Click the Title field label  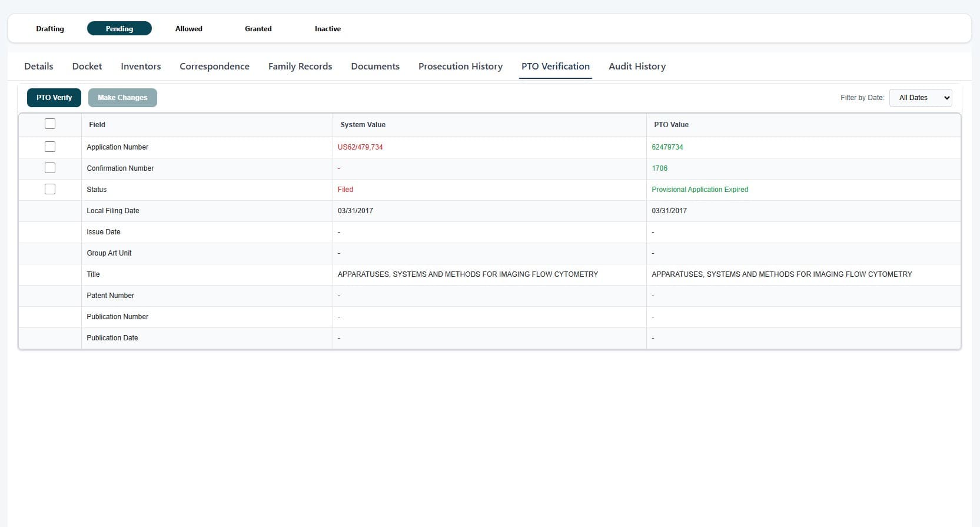[93, 274]
